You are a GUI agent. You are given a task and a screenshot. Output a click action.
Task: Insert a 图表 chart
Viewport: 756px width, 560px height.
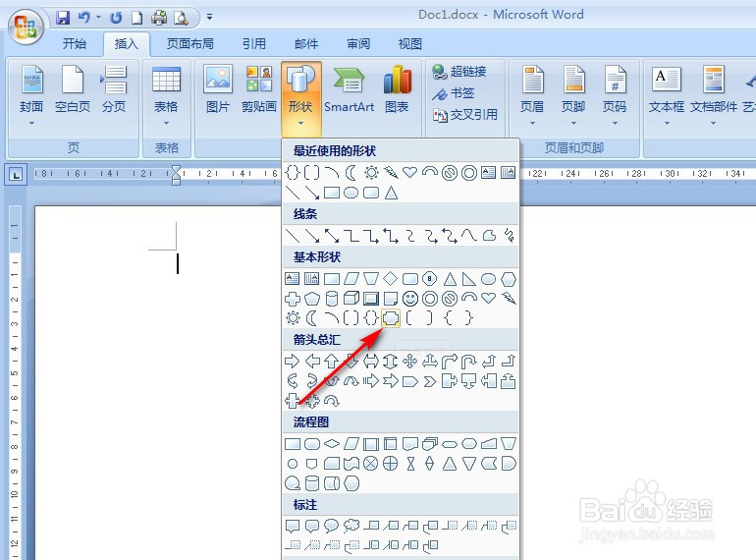point(397,89)
